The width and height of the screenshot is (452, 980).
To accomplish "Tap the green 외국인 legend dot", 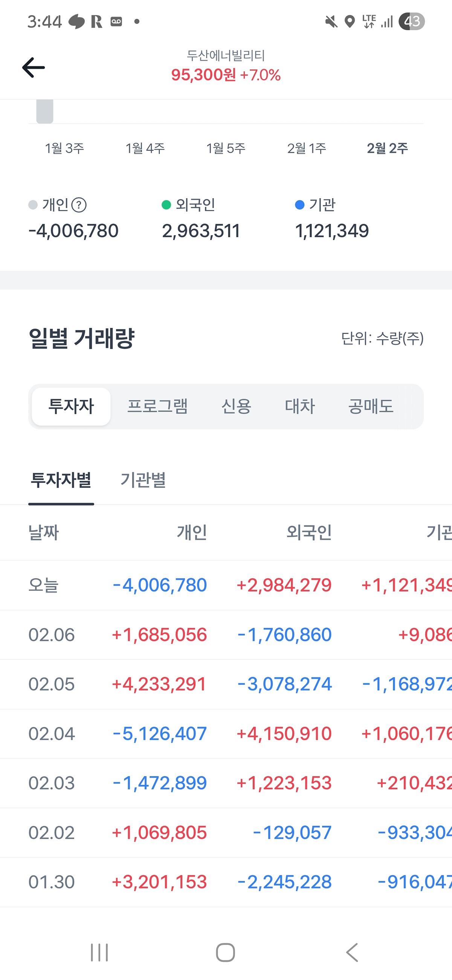I will pos(166,205).
